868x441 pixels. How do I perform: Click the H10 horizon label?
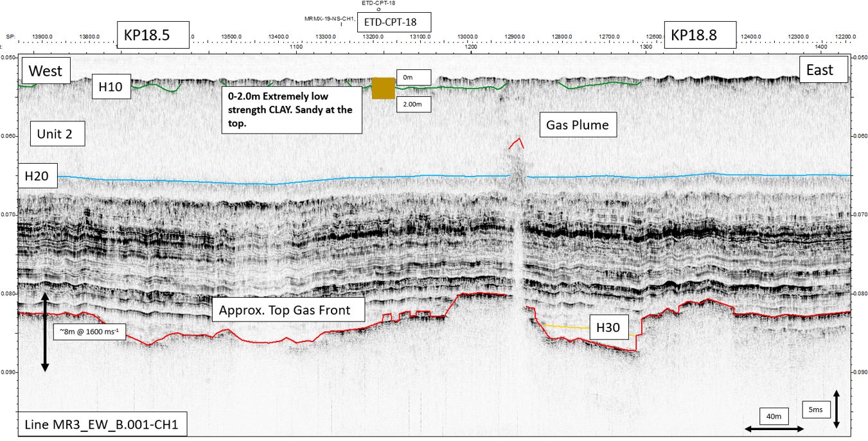(x=111, y=87)
